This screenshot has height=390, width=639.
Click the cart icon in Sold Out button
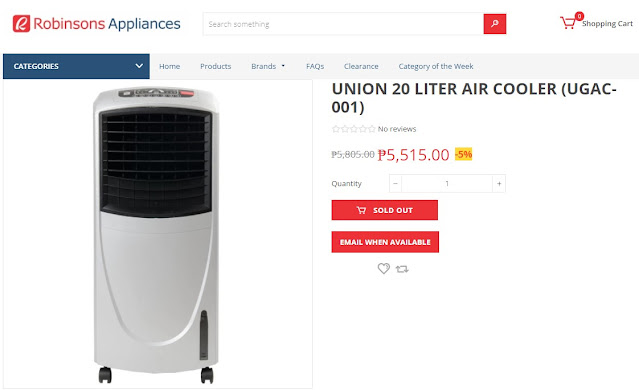(x=361, y=210)
